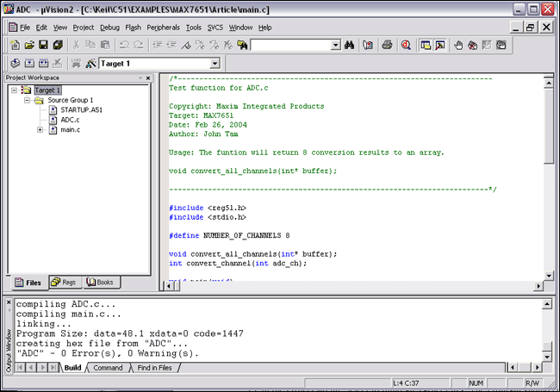Click the Build target toolbar icon
This screenshot has height=392, width=560.
coord(29,64)
